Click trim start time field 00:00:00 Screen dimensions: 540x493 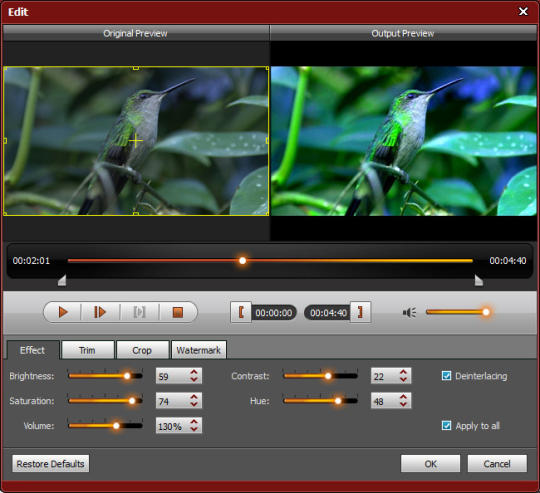pos(274,313)
